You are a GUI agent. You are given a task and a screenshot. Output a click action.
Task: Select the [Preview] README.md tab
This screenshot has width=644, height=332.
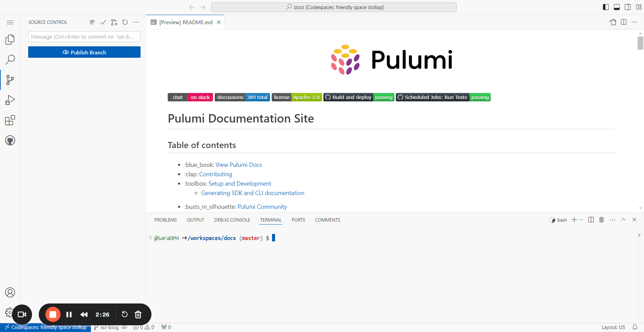186,22
